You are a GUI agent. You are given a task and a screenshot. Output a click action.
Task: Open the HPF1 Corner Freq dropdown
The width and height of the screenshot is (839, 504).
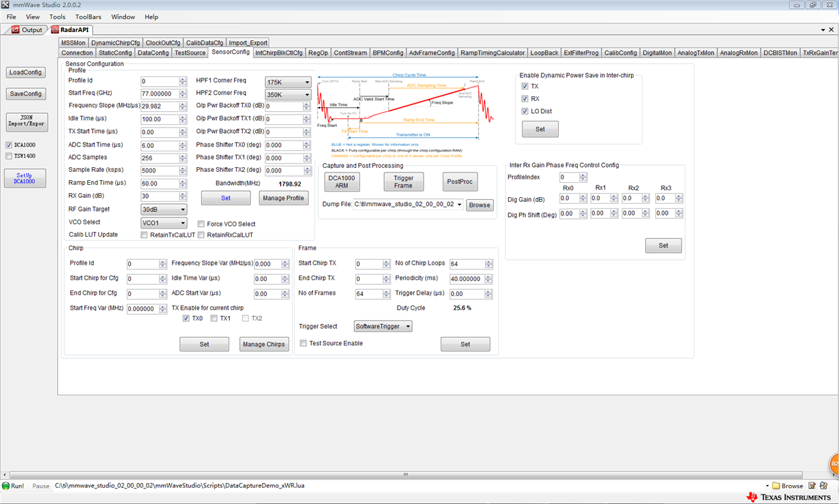(x=288, y=82)
